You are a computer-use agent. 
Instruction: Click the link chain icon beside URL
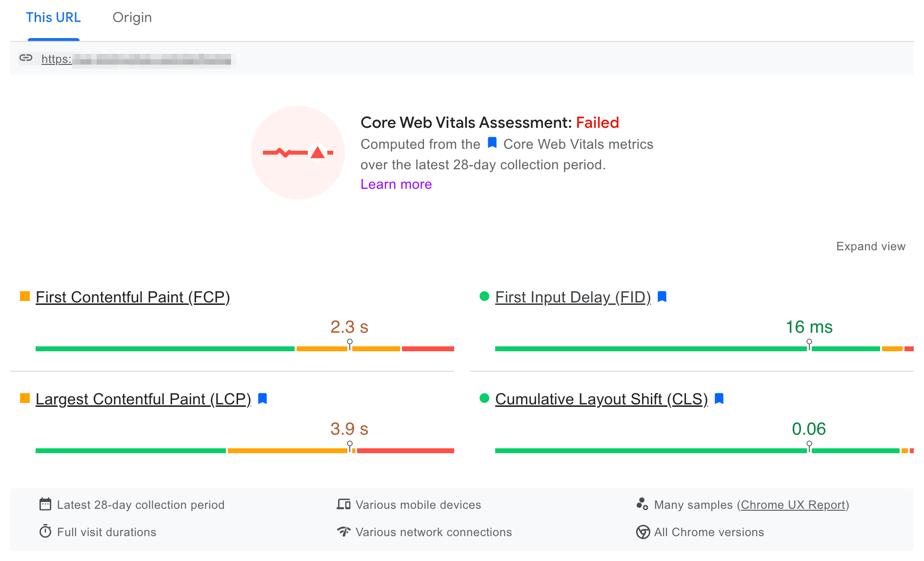pos(26,58)
